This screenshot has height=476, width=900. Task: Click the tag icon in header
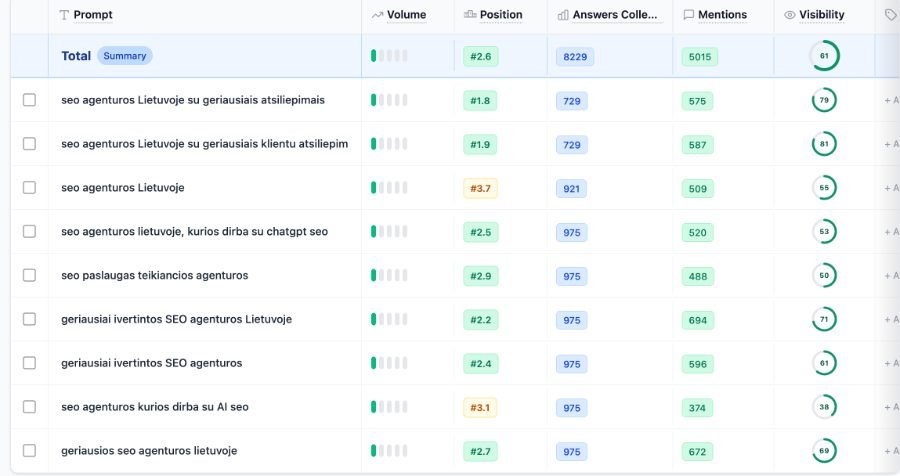click(x=890, y=15)
